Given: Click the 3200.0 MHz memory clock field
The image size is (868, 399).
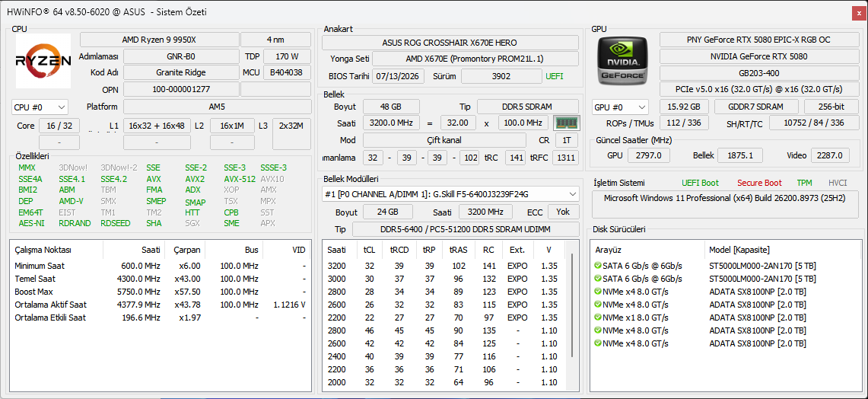Looking at the screenshot, I should 391,123.
